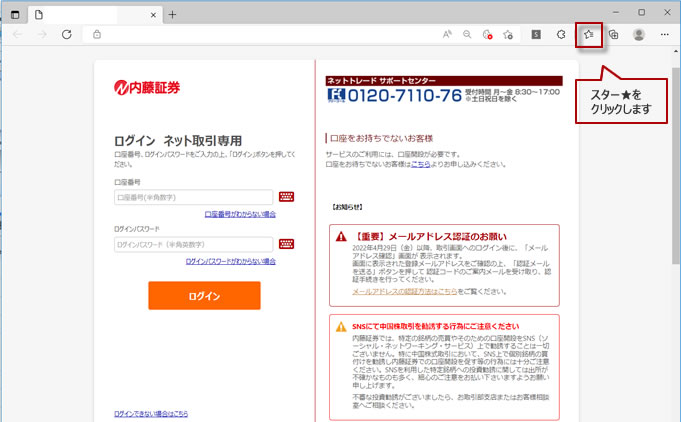
Task: Open the browser extensions puzzle icon
Action: pos(562,34)
